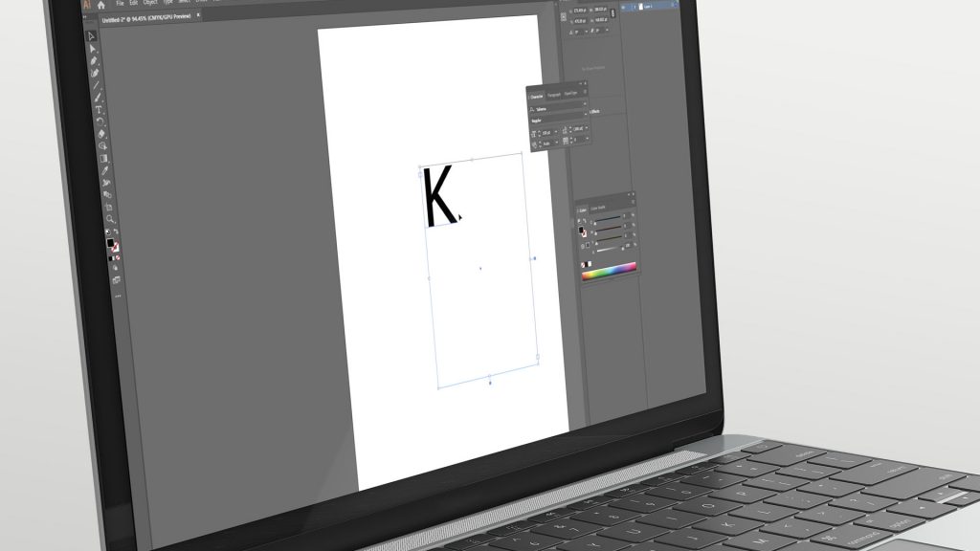Click the Home icon

tap(100, 5)
